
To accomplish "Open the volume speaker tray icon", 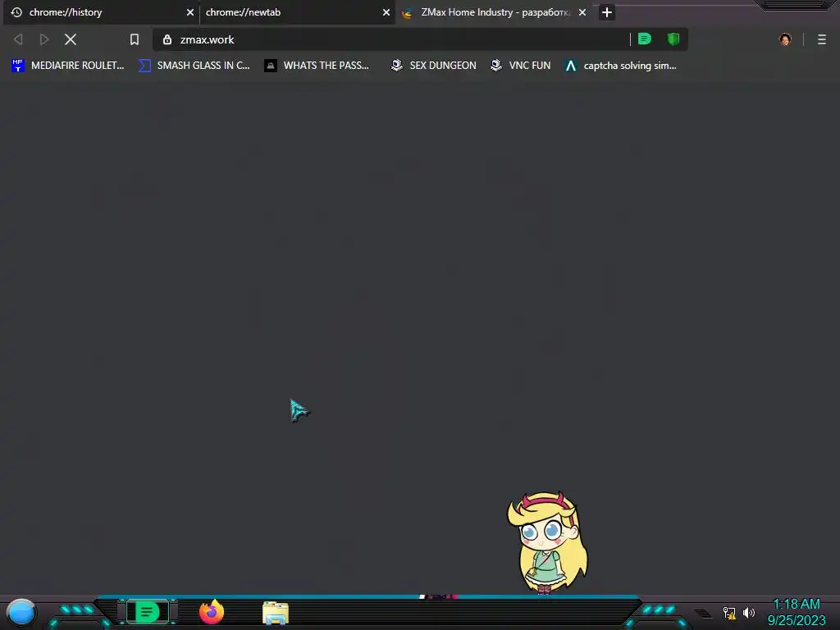I will pyautogui.click(x=748, y=612).
